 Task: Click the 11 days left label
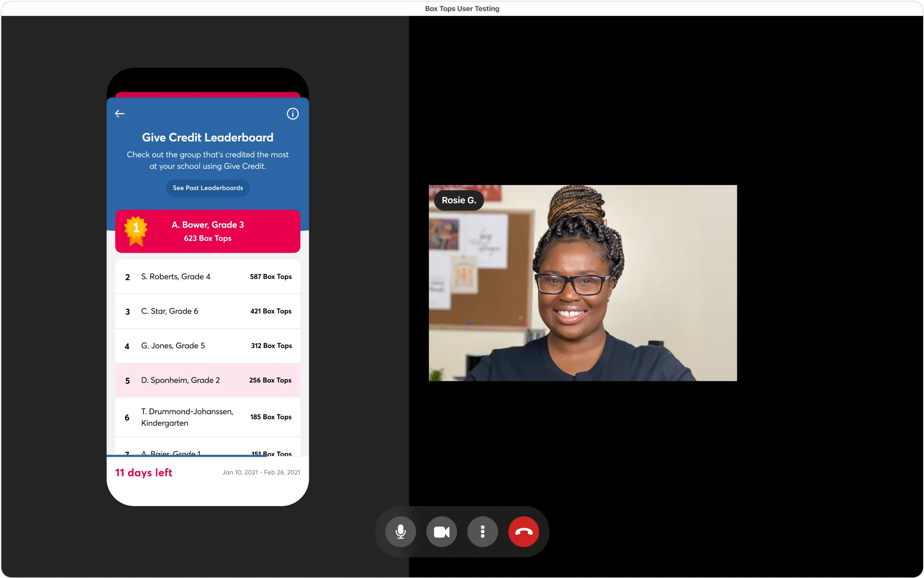click(x=144, y=473)
